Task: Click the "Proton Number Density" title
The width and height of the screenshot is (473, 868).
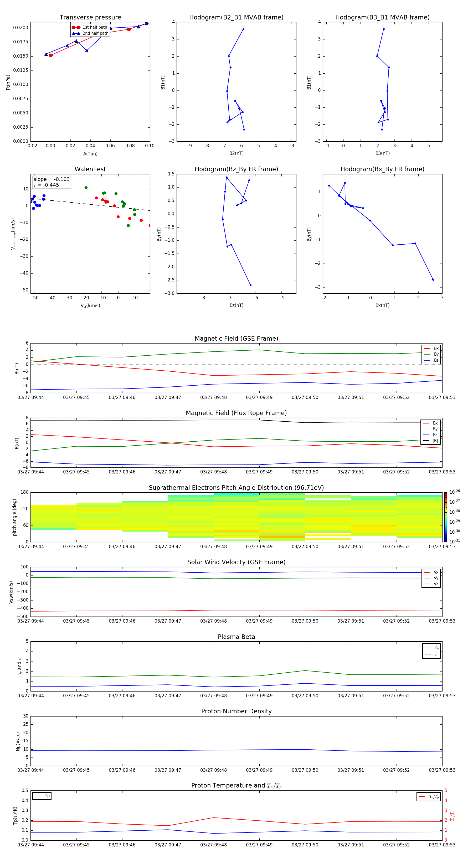Action: coord(236,711)
